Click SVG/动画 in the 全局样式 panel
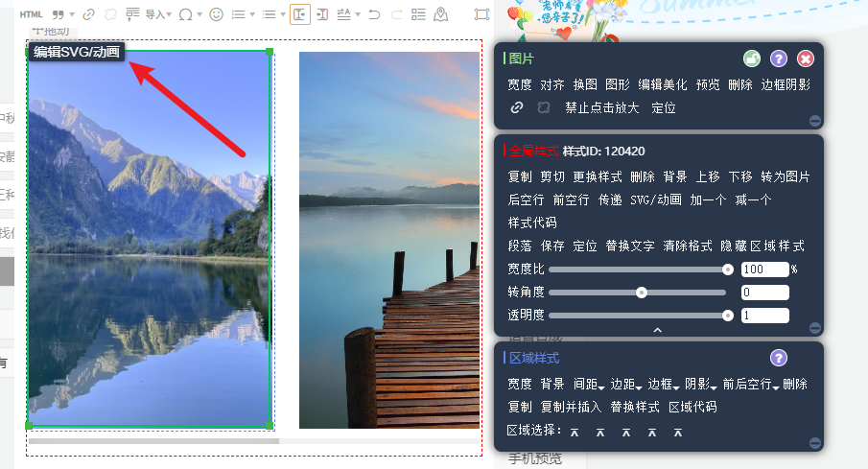Image resolution: width=868 pixels, height=469 pixels. tap(655, 199)
